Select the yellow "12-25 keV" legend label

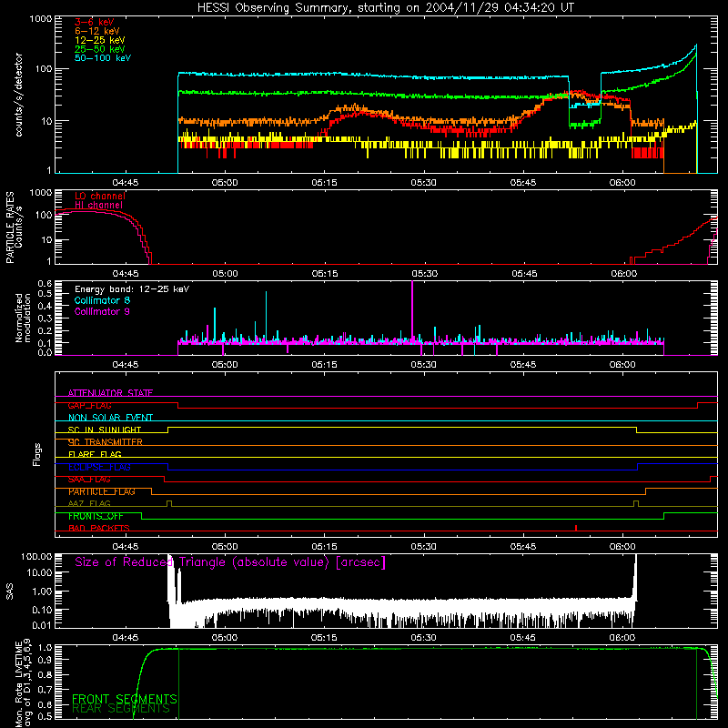100,40
